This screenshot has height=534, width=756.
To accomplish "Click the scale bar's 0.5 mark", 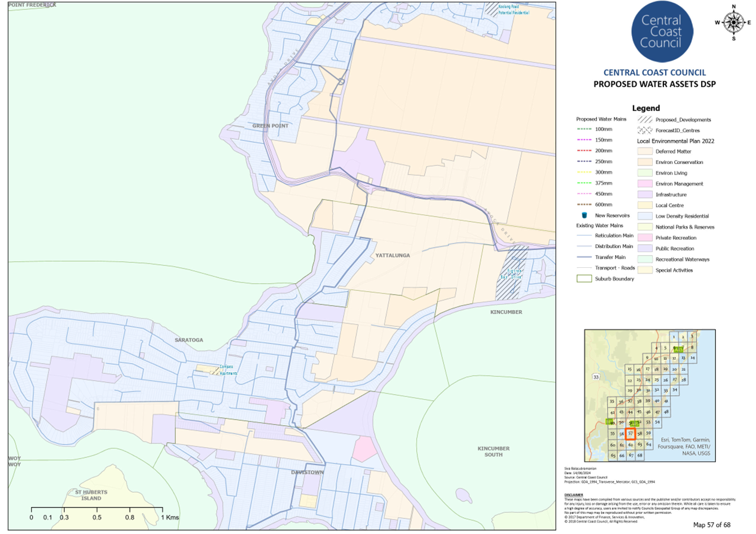I will (x=97, y=517).
